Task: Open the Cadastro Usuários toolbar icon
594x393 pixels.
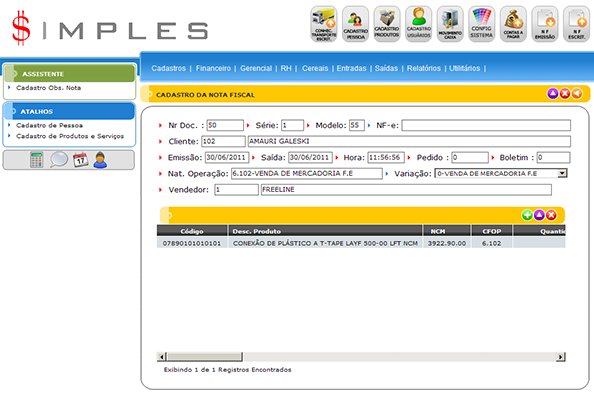Action: pos(419,24)
